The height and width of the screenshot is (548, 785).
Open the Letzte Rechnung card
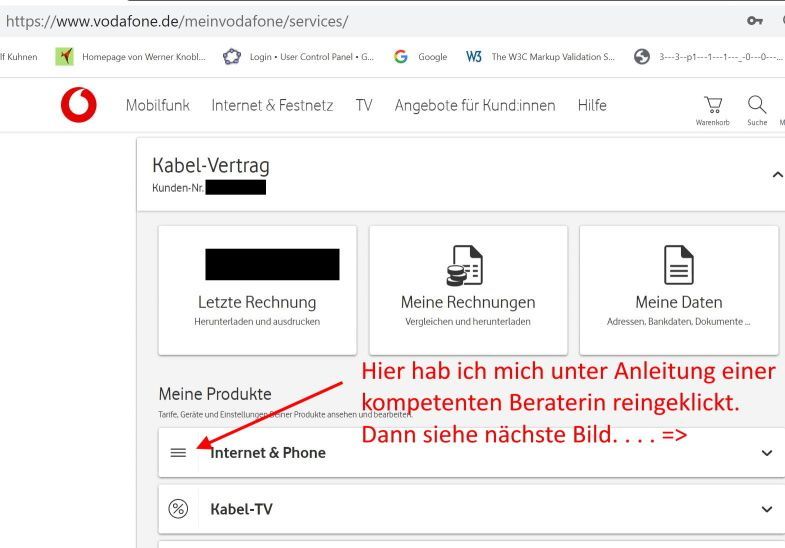(257, 290)
